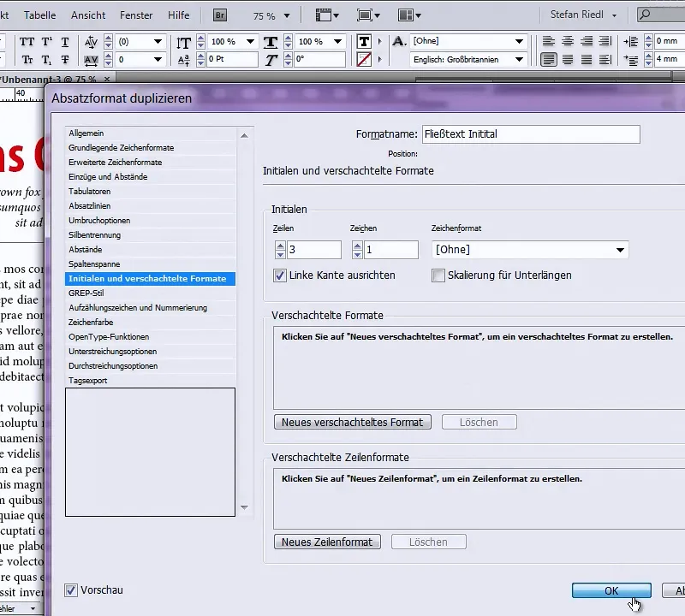This screenshot has width=685, height=616.
Task: Align paragraph left in control panel
Action: (549, 41)
